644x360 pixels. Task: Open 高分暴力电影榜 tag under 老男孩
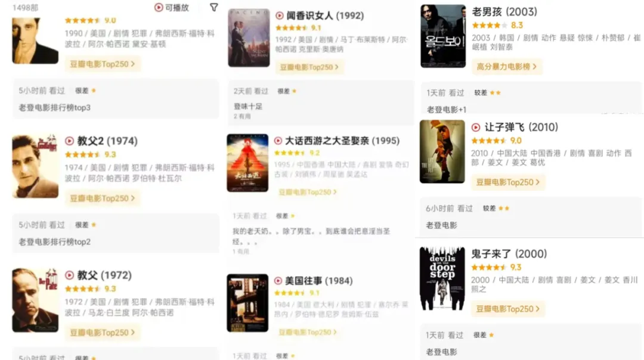point(506,67)
